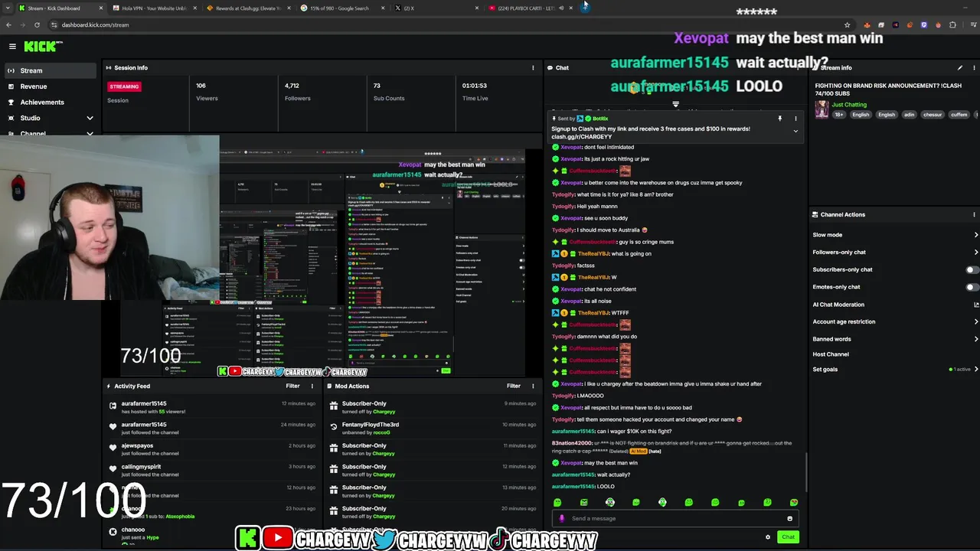Reload the browser page
Viewport: 980px width, 551px height.
click(x=37, y=25)
